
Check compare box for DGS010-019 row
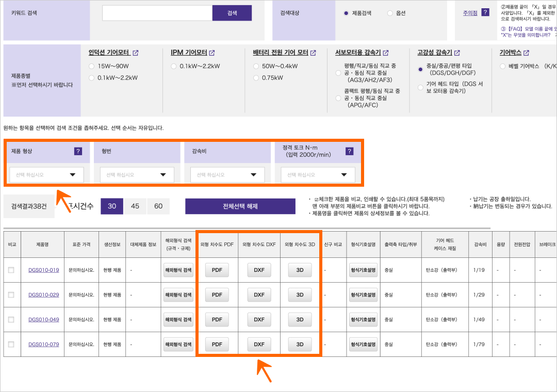[11, 270]
